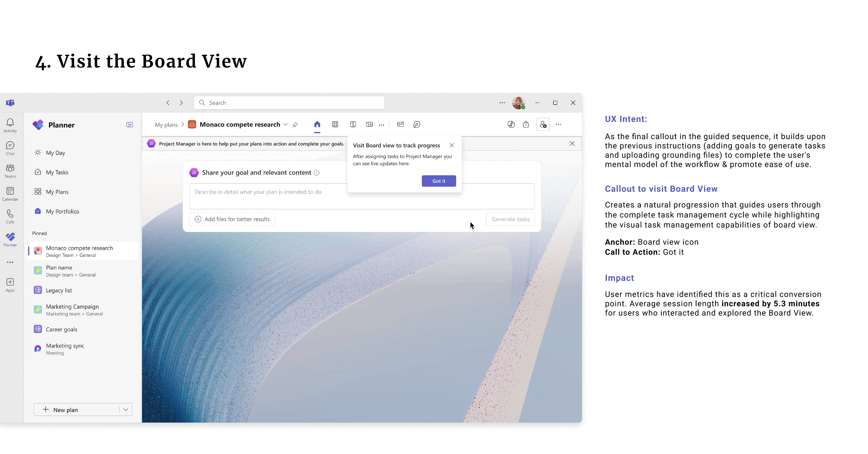Click the add member share button
The height and width of the screenshot is (454, 868).
[543, 124]
